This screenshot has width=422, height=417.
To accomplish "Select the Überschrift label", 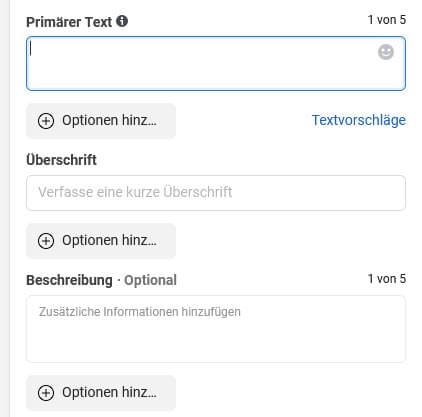I will (x=61, y=160).
